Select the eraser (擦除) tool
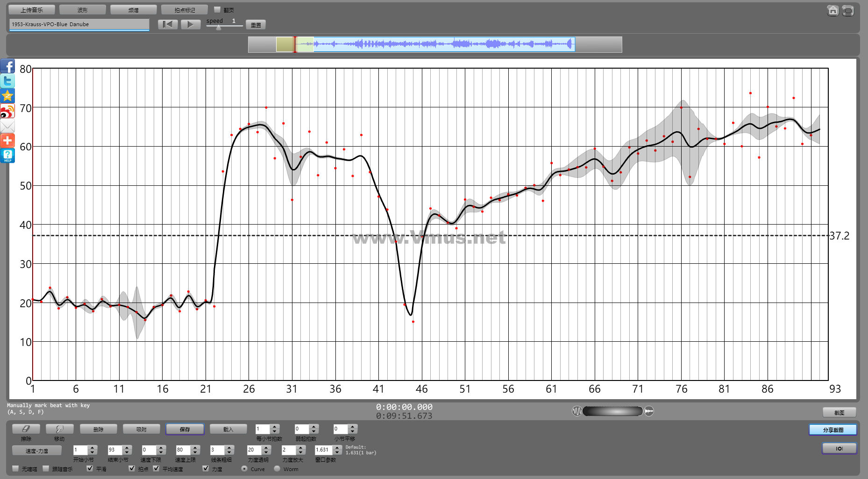 pyautogui.click(x=26, y=429)
